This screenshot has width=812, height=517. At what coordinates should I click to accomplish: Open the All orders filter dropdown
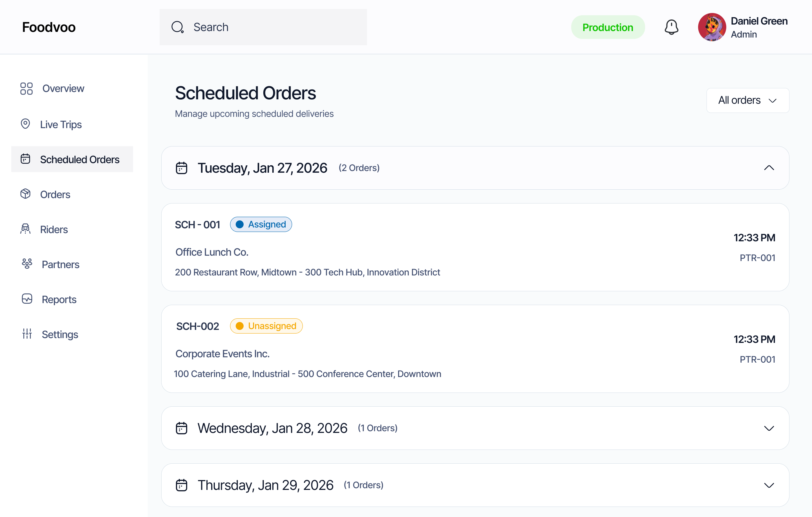[x=748, y=100]
